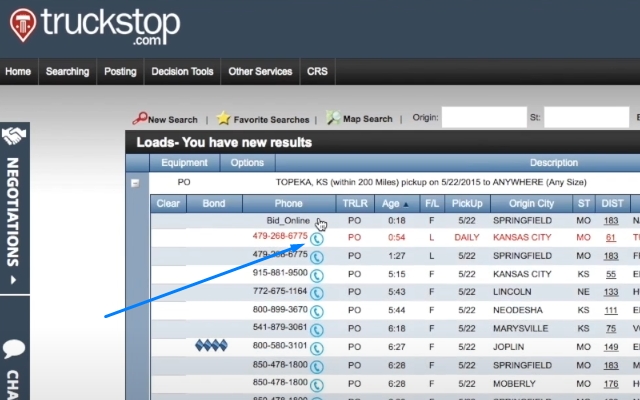The width and height of the screenshot is (640, 400).
Task: Switch to the Options tab
Action: (247, 163)
